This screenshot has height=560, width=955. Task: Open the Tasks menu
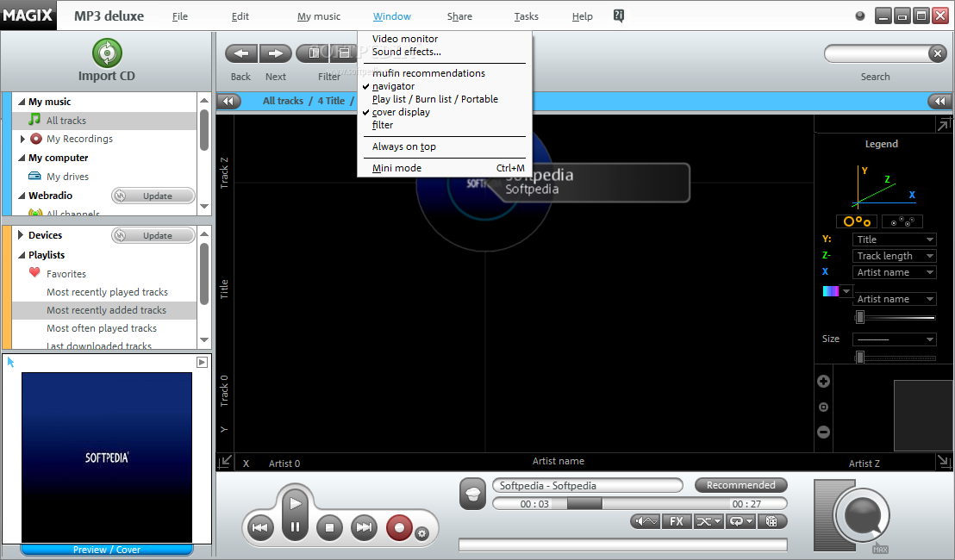(x=527, y=16)
